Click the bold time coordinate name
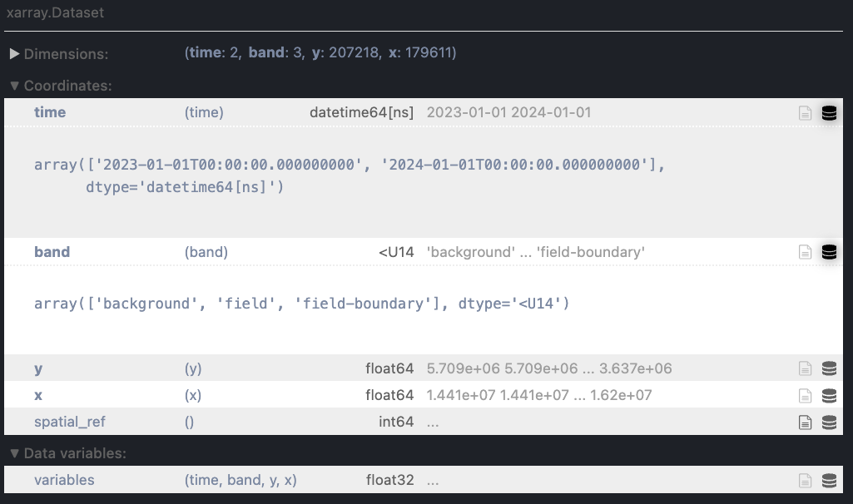Viewport: 853px width, 504px height. [50, 112]
